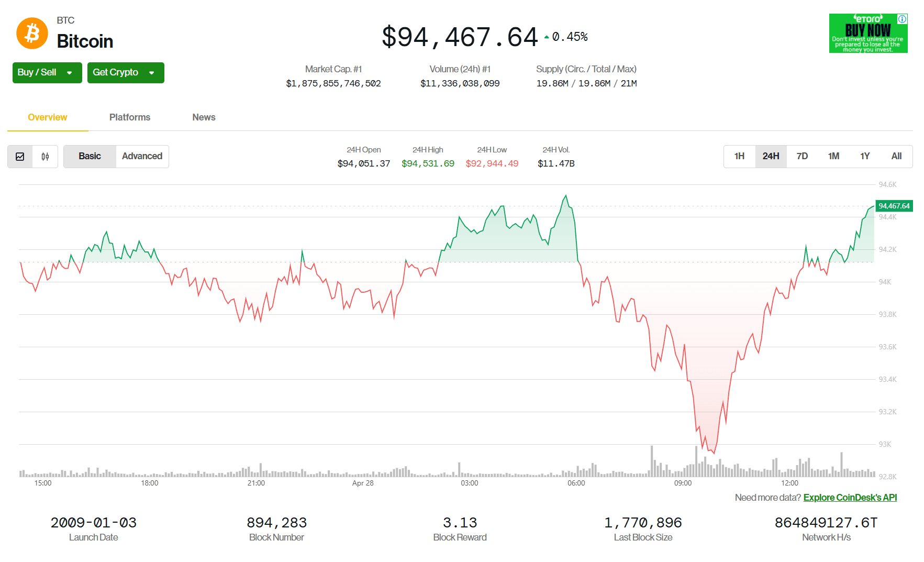Screen dimensions: 924x562
Task: Select the 24H time range
Action: click(771, 157)
